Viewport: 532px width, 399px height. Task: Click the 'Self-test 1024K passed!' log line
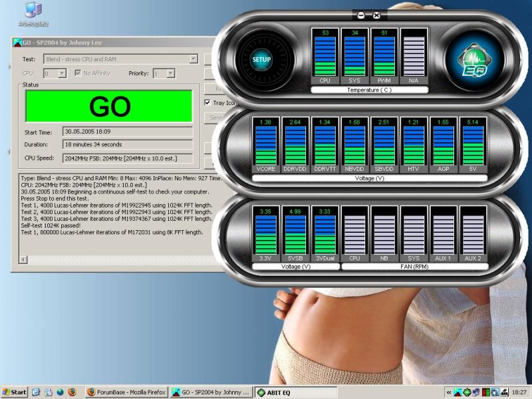point(51,225)
